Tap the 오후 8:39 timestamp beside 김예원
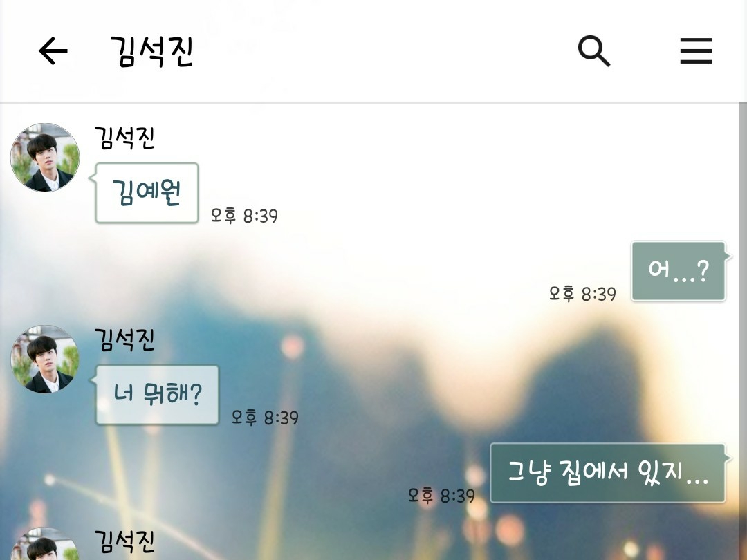Image resolution: width=747 pixels, height=560 pixels. click(244, 216)
